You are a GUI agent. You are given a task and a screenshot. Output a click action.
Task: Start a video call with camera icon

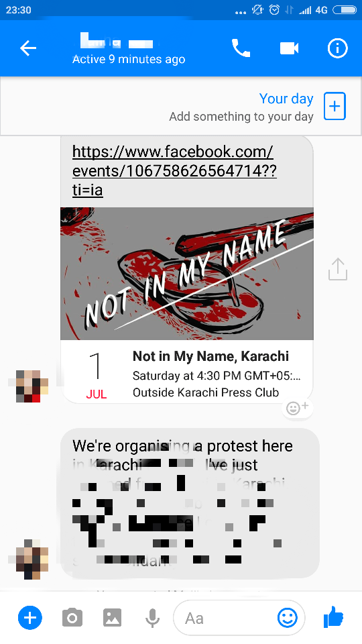tap(290, 48)
